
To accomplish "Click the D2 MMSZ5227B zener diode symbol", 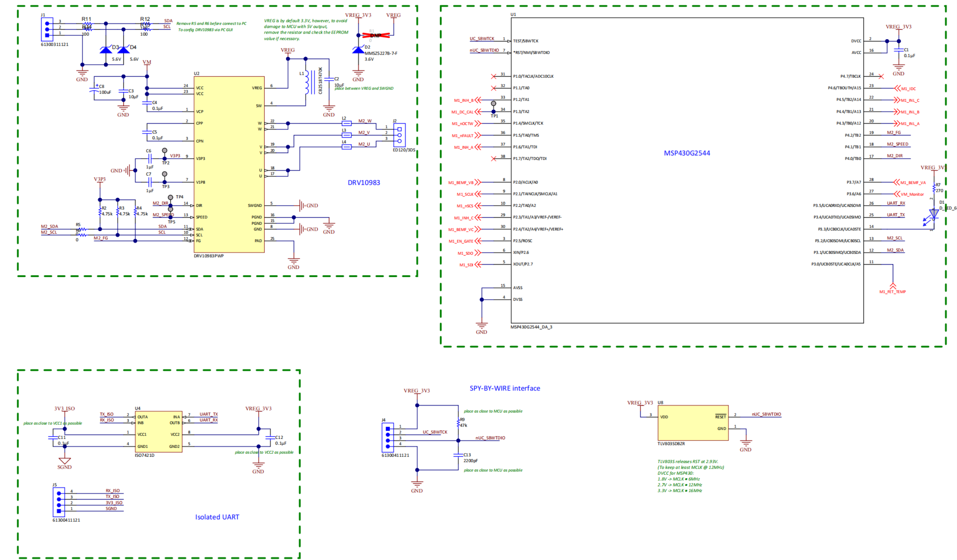I will [x=358, y=50].
